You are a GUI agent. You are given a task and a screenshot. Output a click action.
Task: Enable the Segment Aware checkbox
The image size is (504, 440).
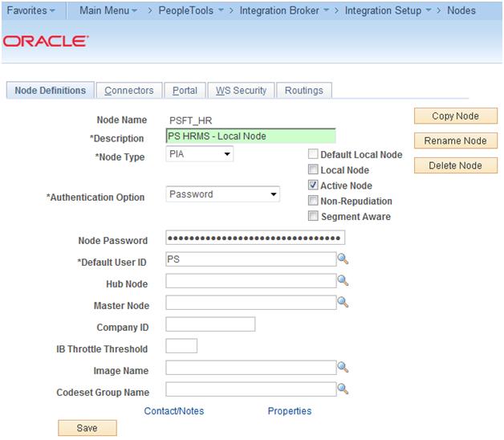coord(313,215)
